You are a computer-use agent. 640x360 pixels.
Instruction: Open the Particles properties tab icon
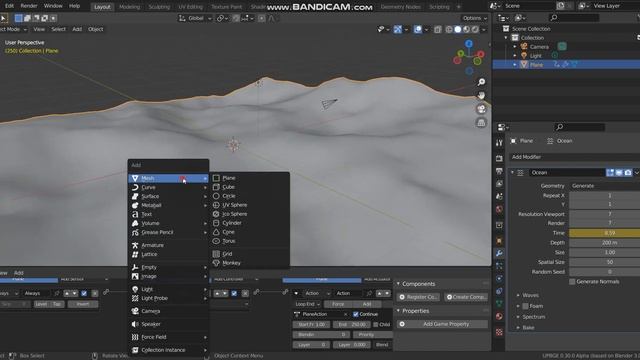(499, 266)
